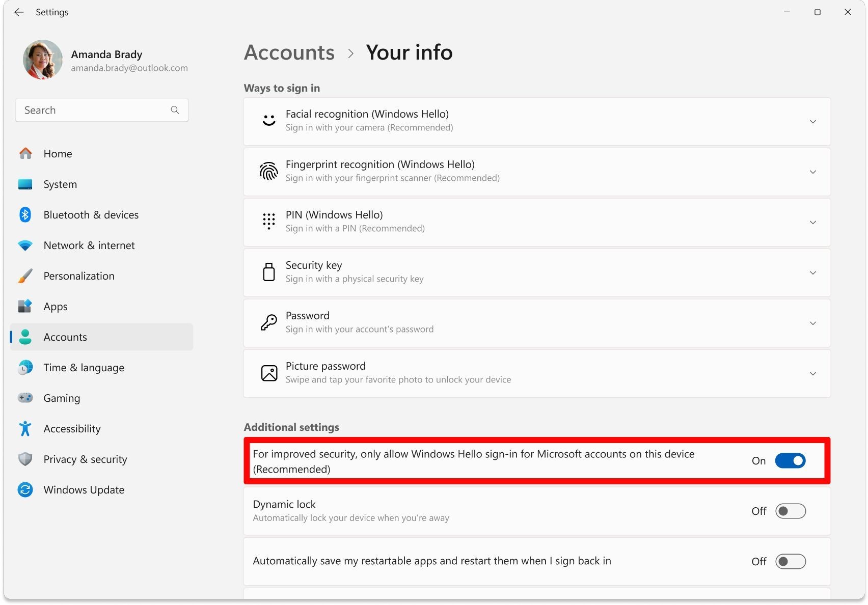Expand the PIN (Windows Hello) chevron
This screenshot has height=605, width=868.
point(812,223)
